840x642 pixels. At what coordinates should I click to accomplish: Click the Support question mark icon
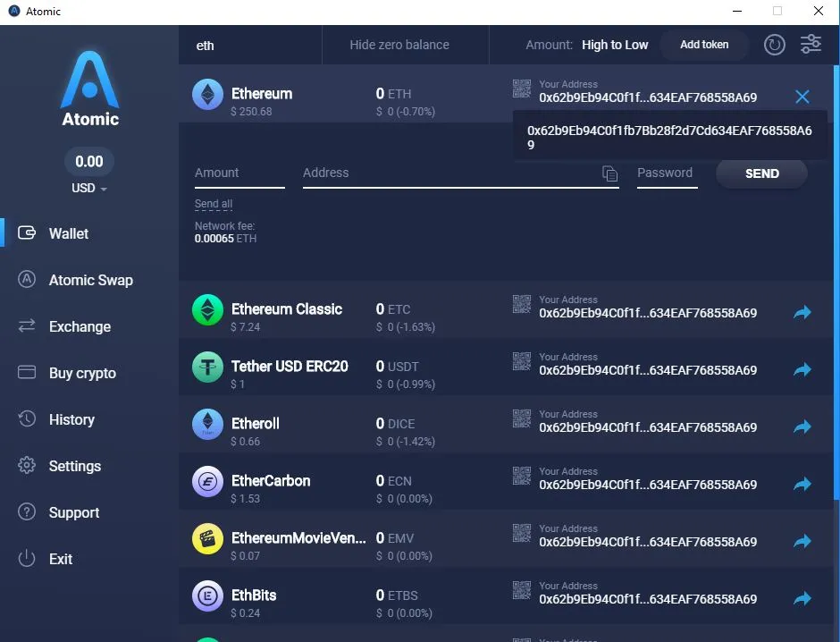pos(27,511)
